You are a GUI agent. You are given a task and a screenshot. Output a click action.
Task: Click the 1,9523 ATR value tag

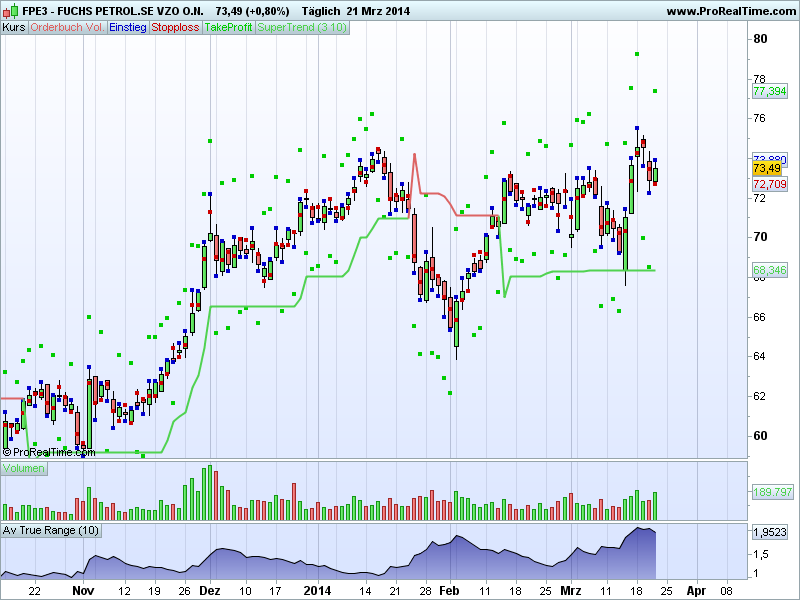[769, 532]
